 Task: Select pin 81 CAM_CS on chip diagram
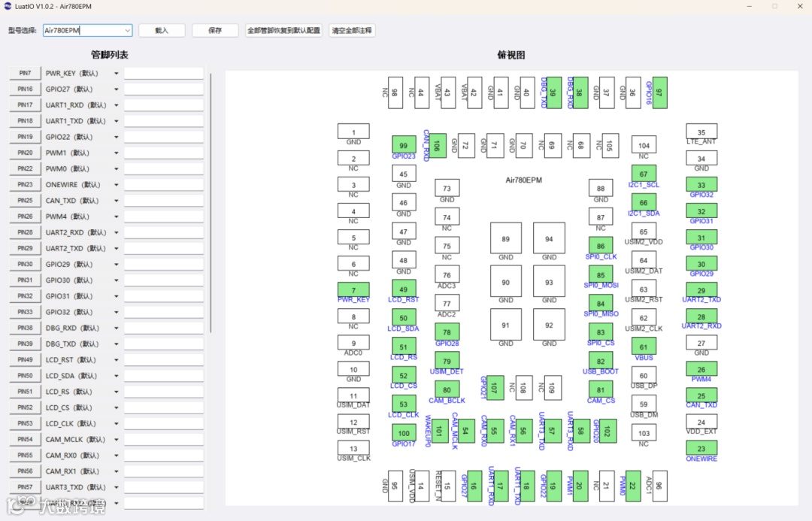coord(601,390)
